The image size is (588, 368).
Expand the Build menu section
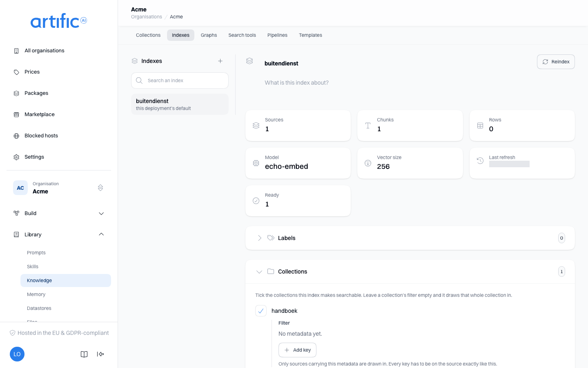pyautogui.click(x=59, y=213)
